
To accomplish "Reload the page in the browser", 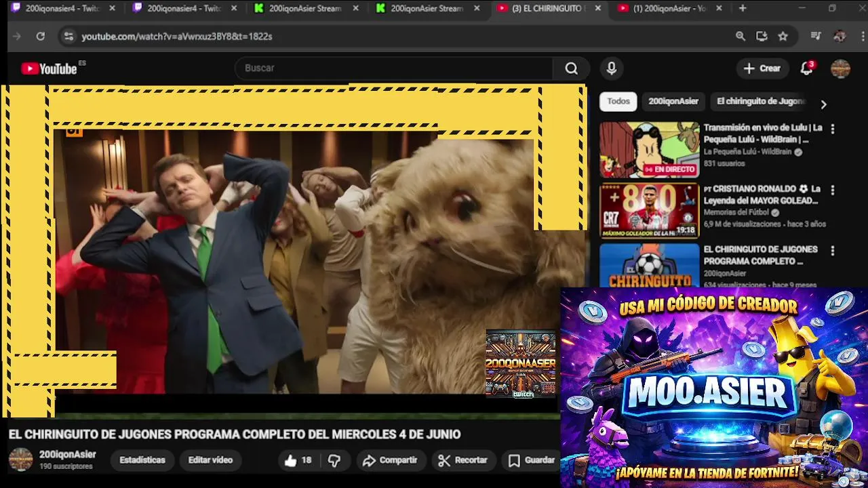I will click(x=41, y=37).
